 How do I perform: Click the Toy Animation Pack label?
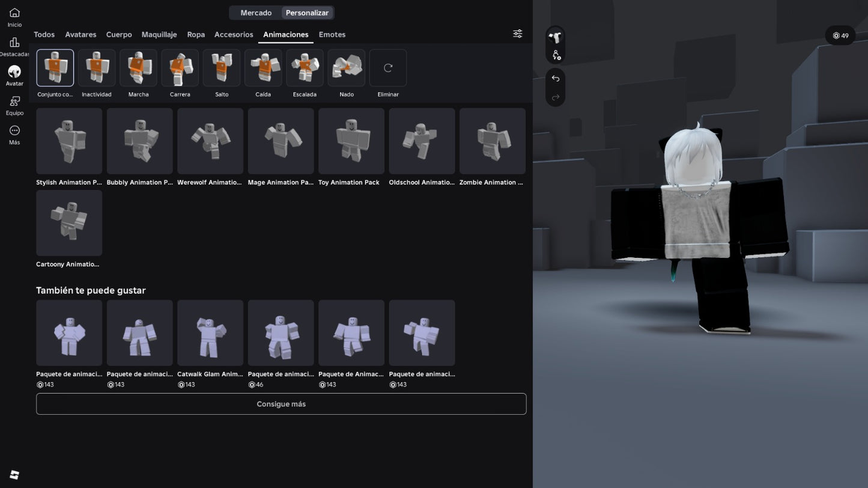click(349, 183)
